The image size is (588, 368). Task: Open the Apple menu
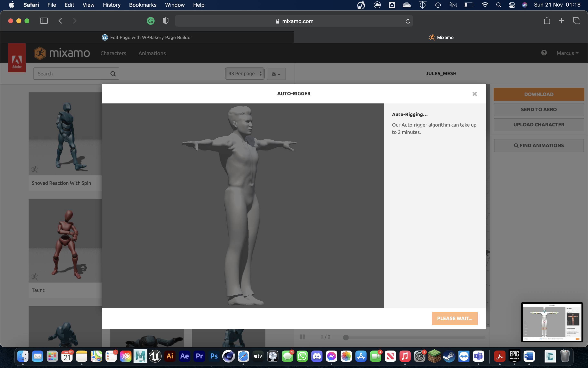(11, 5)
